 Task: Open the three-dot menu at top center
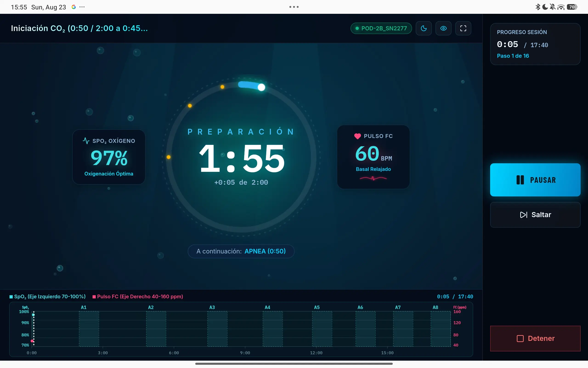point(294,7)
